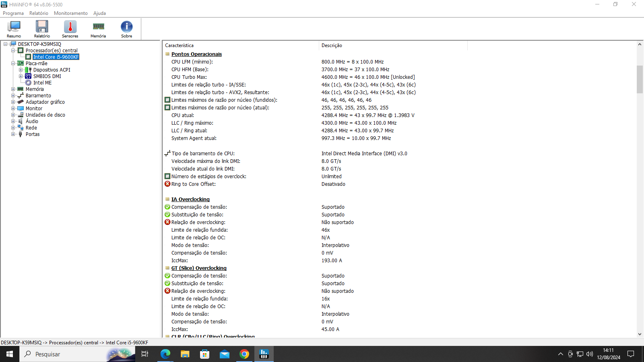Image resolution: width=644 pixels, height=362 pixels.
Task: Click chip icon beside Número de estágios de overclock
Action: pyautogui.click(x=167, y=176)
